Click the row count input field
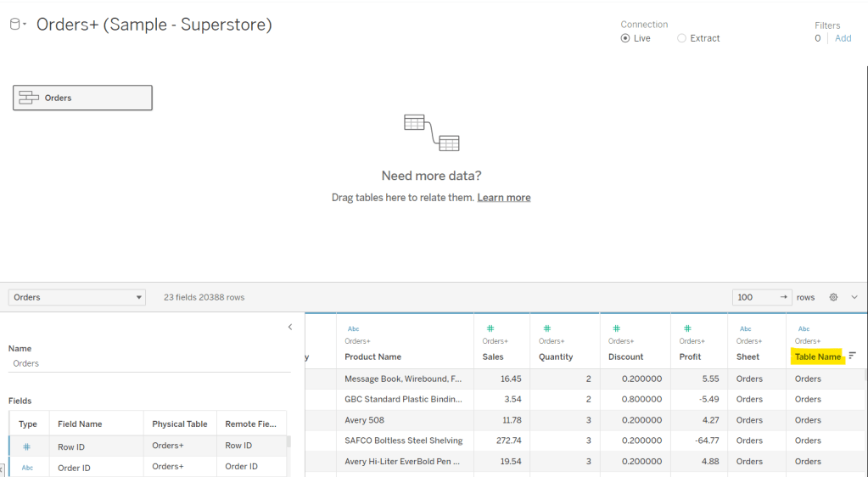 [x=753, y=297]
